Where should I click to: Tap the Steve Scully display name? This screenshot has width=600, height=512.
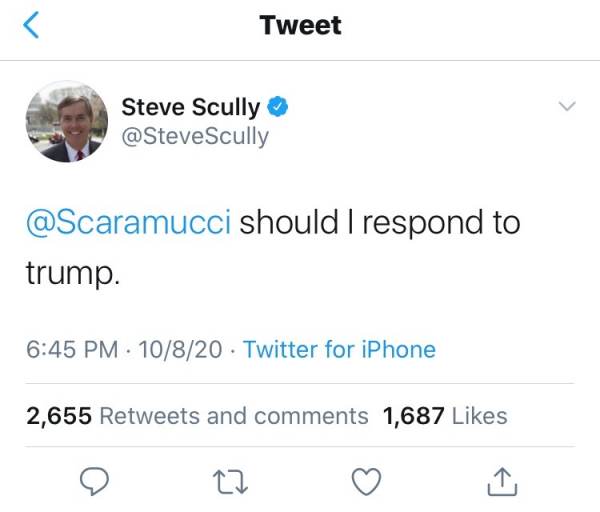click(190, 107)
